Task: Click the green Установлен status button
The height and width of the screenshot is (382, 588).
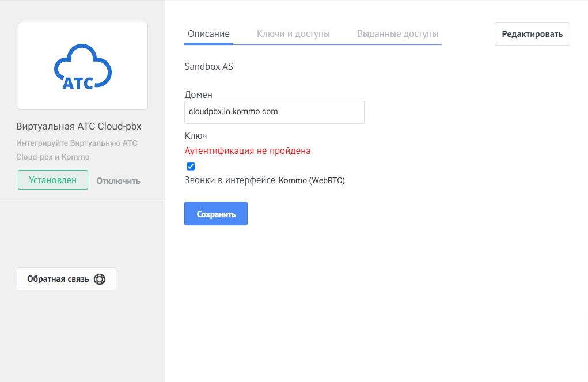Action: pos(53,180)
